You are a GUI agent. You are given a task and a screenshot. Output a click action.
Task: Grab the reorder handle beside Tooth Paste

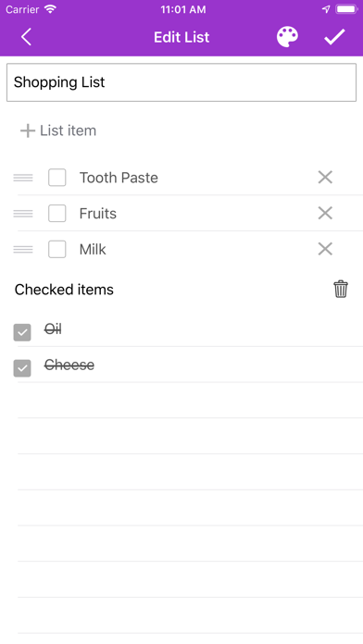(x=23, y=178)
